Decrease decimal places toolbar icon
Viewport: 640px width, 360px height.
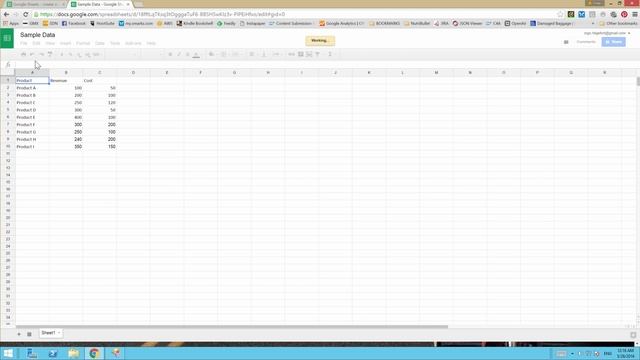pos(79,54)
